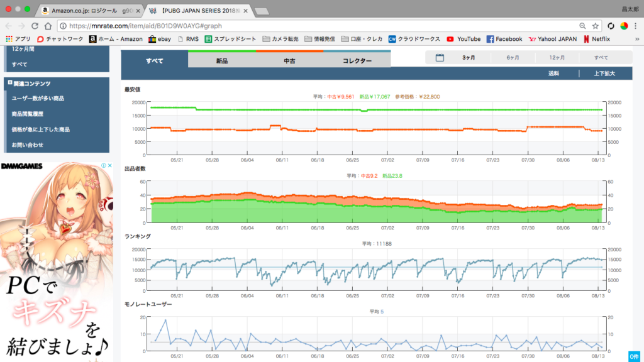Image resolution: width=644 pixels, height=362 pixels.
Task: Click the 12ヶ月間 sidebar link
Action: click(23, 49)
